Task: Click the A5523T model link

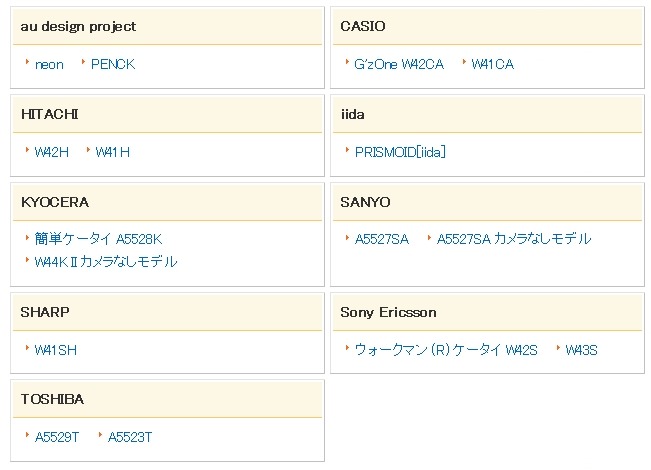Action: coord(130,437)
